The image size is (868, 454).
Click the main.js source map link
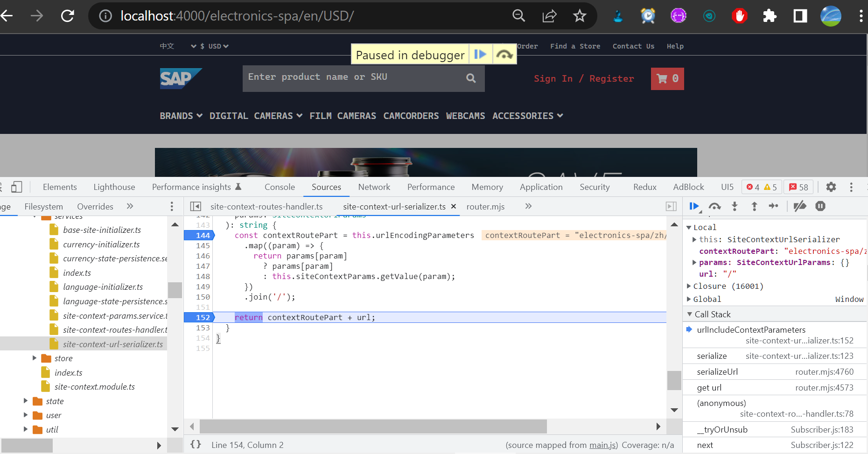602,445
